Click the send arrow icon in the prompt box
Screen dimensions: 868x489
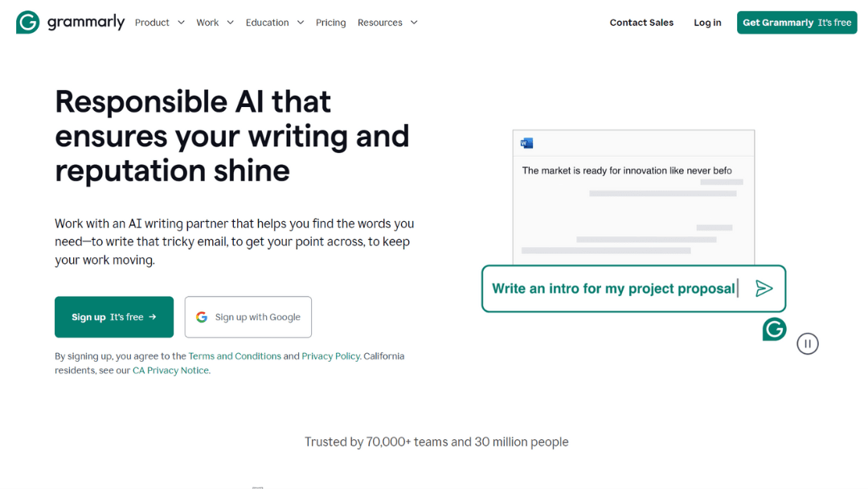pyautogui.click(x=764, y=289)
